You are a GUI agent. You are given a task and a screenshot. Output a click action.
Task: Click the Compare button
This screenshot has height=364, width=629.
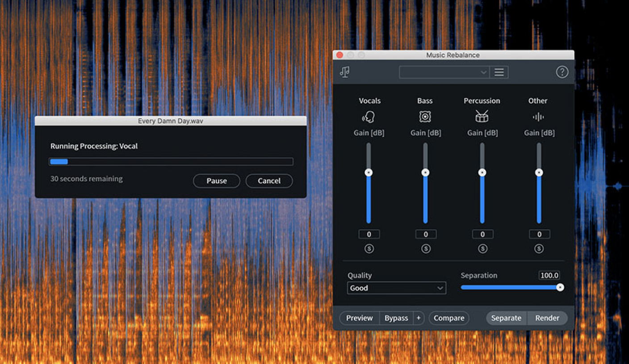(x=449, y=318)
